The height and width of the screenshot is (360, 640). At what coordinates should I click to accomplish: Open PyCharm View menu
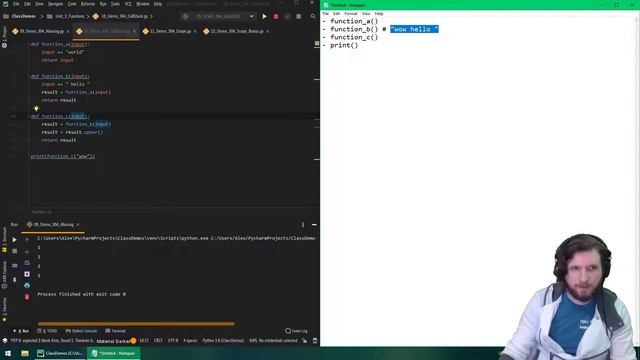click(39, 4)
